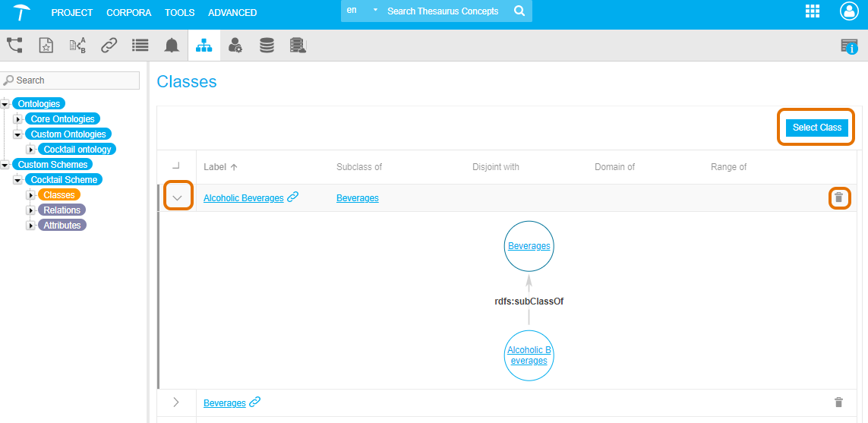Click the user profile avatar icon
The height and width of the screenshot is (423, 868).
click(x=848, y=11)
